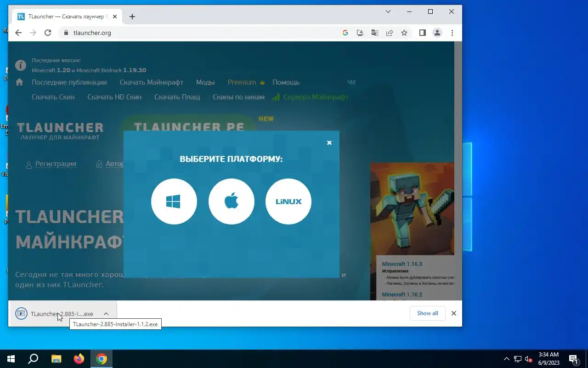Viewport: 588px width, 368px height.
Task: Open a new Chrome tab
Action: (x=132, y=17)
